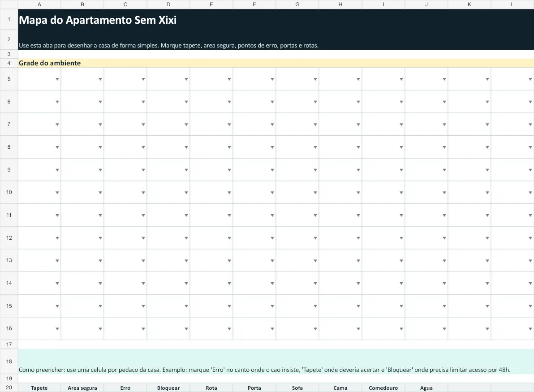This screenshot has width=534, height=392.
Task: Show dropdown list for cell D7
Action: (x=186, y=124)
